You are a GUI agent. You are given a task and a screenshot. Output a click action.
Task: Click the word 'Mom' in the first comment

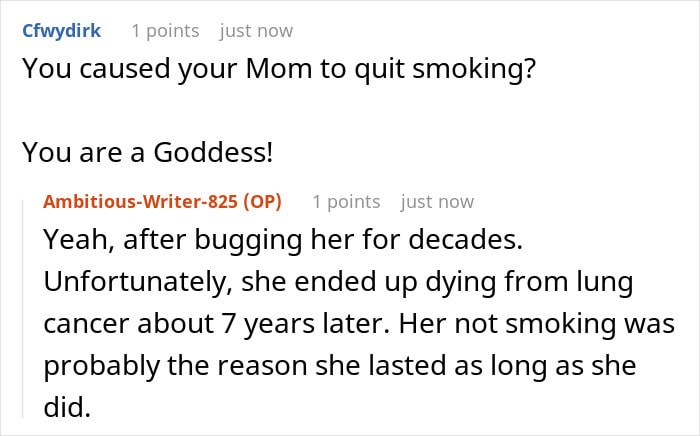(279, 69)
